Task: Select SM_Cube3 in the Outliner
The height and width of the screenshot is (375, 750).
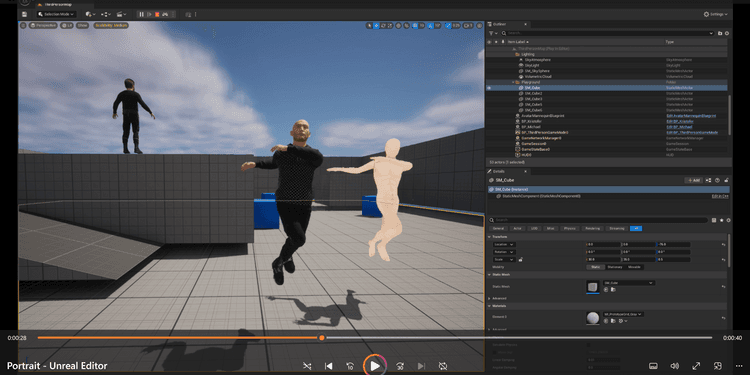Action: click(533, 99)
